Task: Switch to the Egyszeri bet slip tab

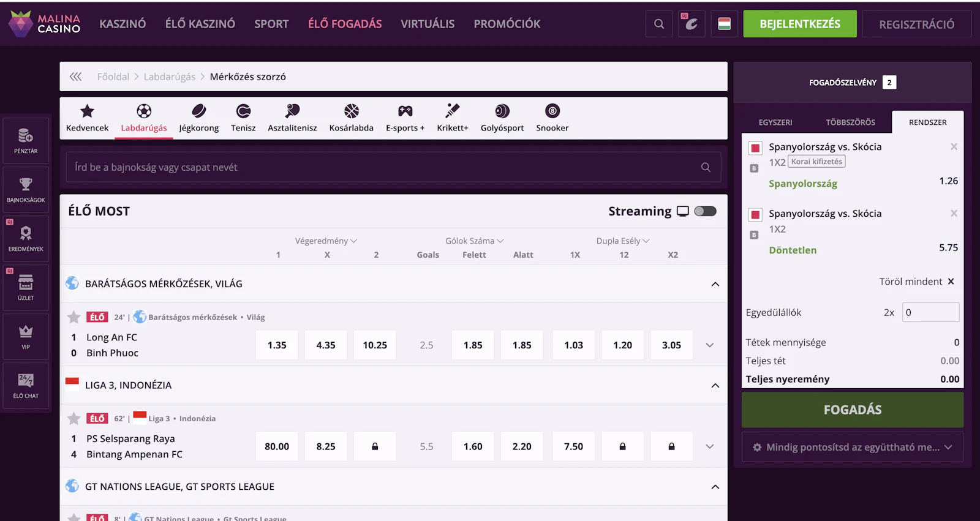Action: coord(775,122)
